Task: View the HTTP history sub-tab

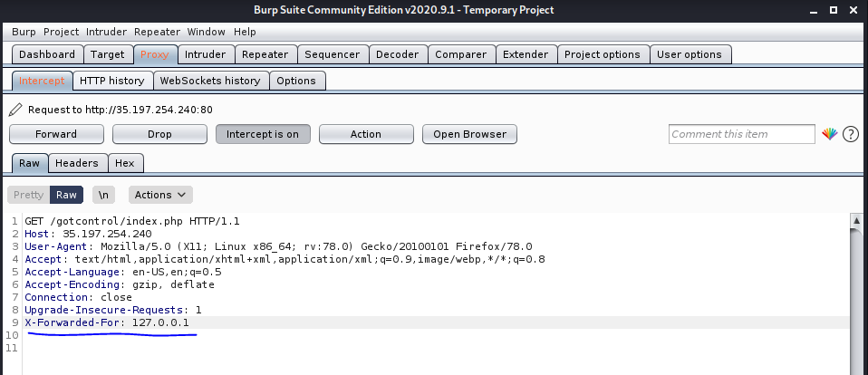Action: (x=111, y=81)
